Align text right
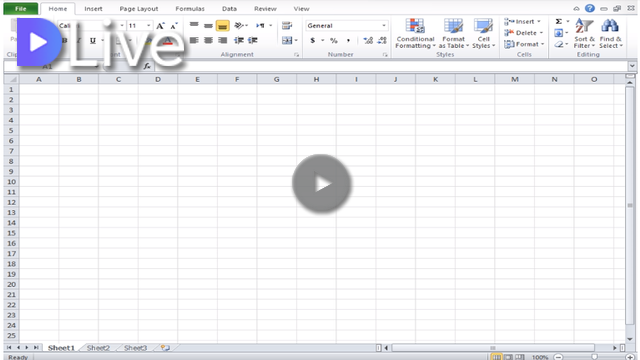 pos(222,40)
